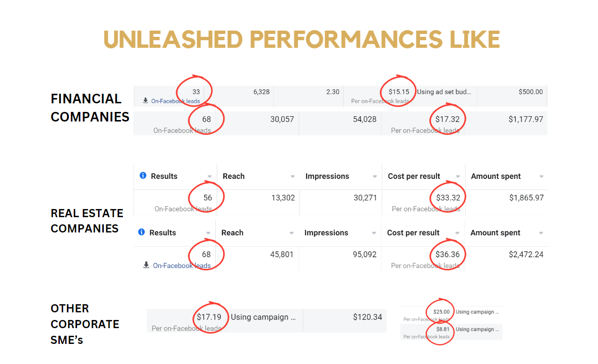
Task: Select the $1,865.97 amount spent cell
Action: click(x=526, y=198)
